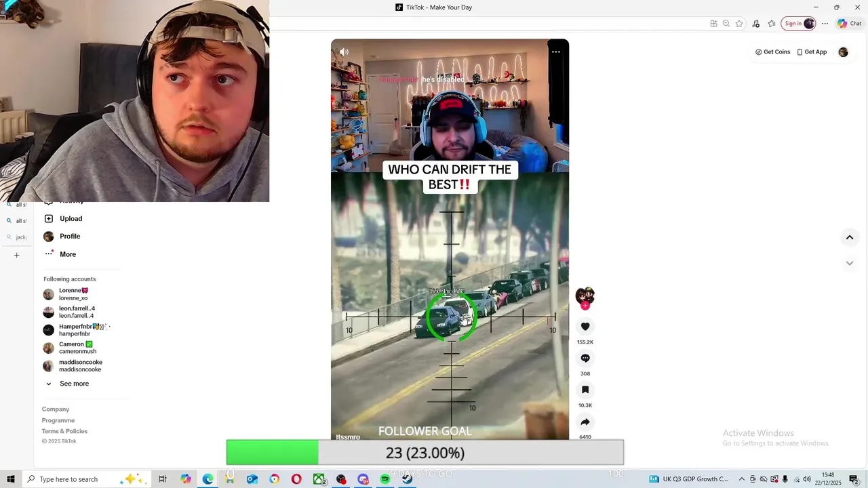Add a new vertical tab with plus
The width and height of the screenshot is (868, 488).
click(17, 256)
